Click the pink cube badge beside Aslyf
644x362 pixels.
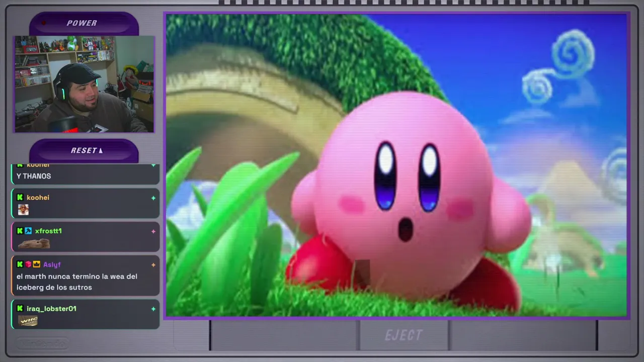coord(28,264)
